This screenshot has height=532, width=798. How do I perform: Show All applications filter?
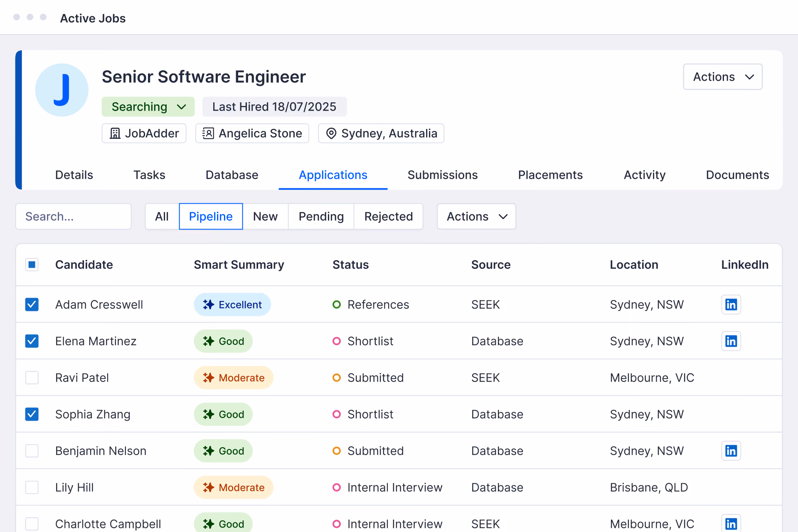pyautogui.click(x=162, y=217)
